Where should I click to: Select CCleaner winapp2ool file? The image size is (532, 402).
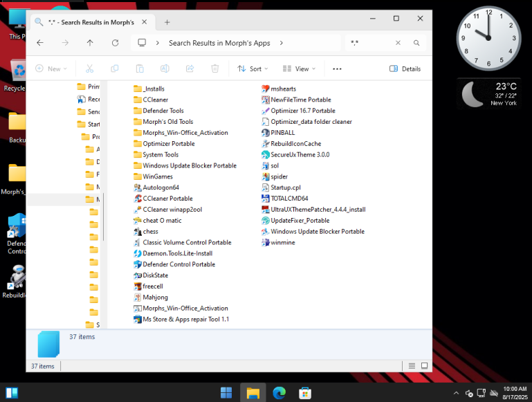(168, 210)
